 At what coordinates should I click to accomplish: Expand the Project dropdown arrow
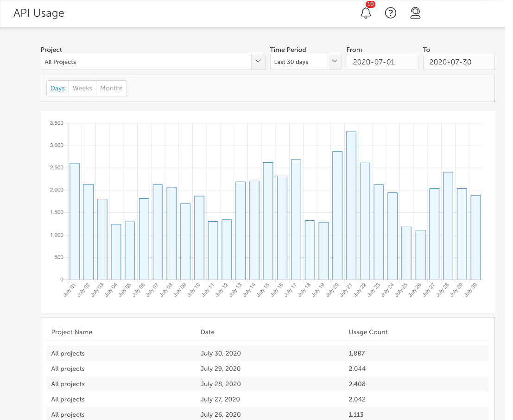coord(258,62)
